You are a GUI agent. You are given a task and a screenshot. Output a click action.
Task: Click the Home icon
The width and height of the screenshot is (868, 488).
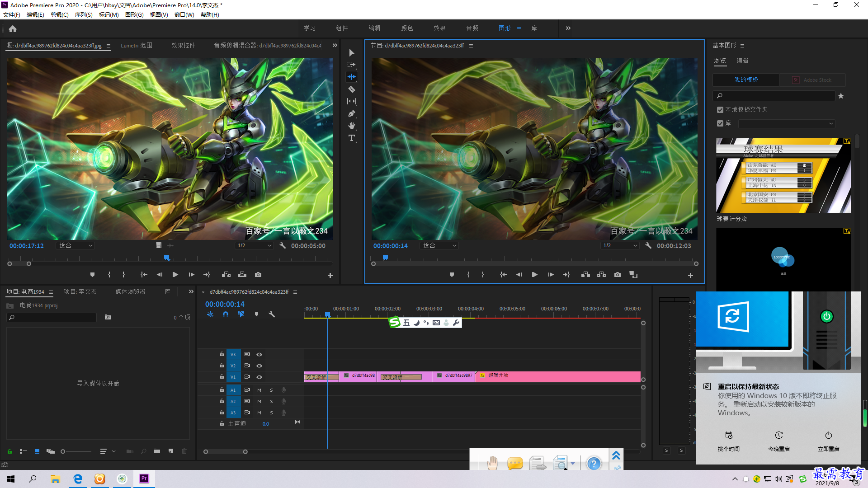coord(13,28)
